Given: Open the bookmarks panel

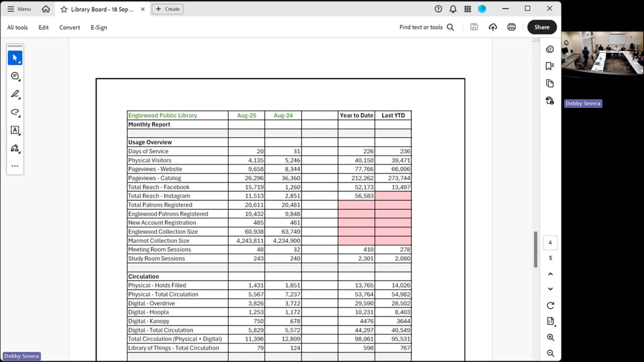Looking at the screenshot, I should click(x=550, y=66).
